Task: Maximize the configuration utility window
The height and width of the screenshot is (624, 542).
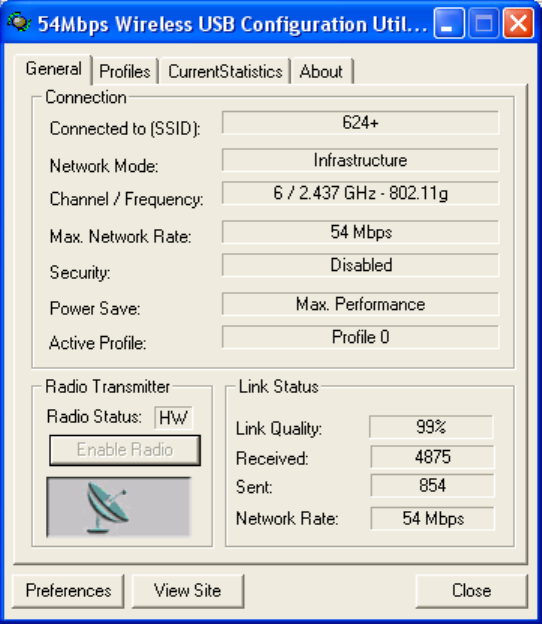Action: (x=484, y=23)
